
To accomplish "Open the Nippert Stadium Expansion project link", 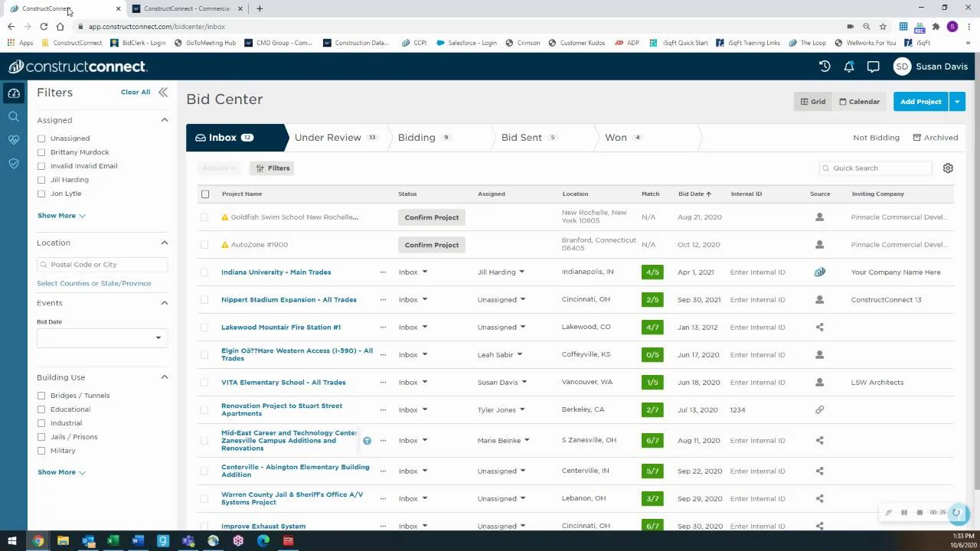I will point(289,300).
